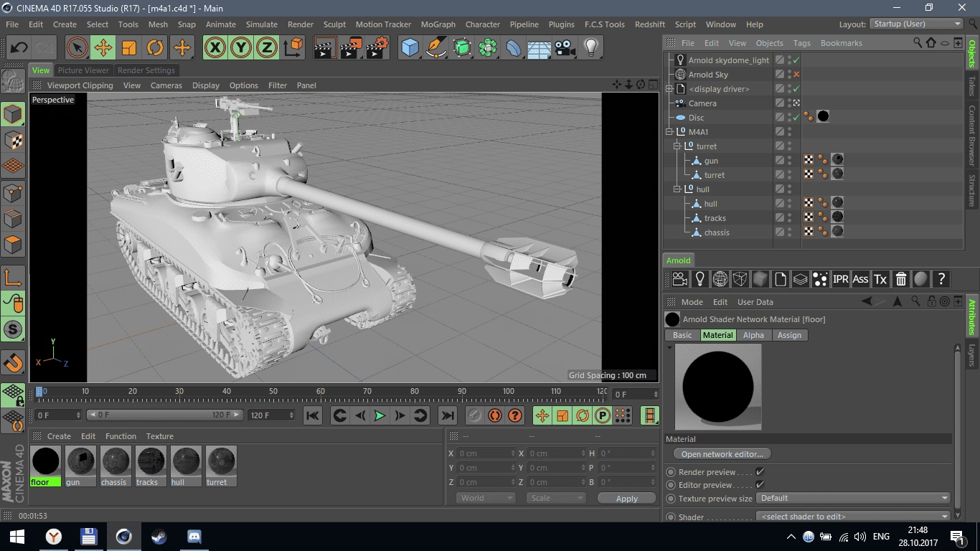Select the tracks material thumbnail
Image resolution: width=980 pixels, height=551 pixels.
point(151,461)
